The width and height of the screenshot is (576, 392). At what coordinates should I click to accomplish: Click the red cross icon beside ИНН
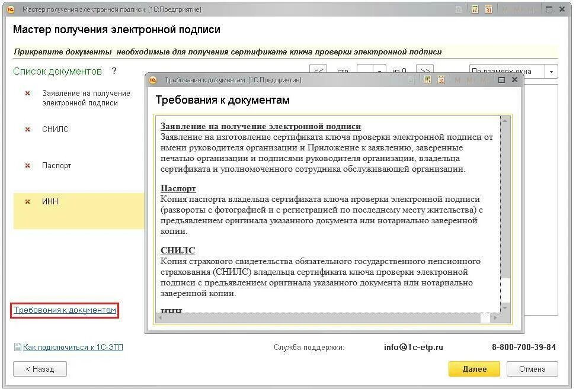[27, 201]
